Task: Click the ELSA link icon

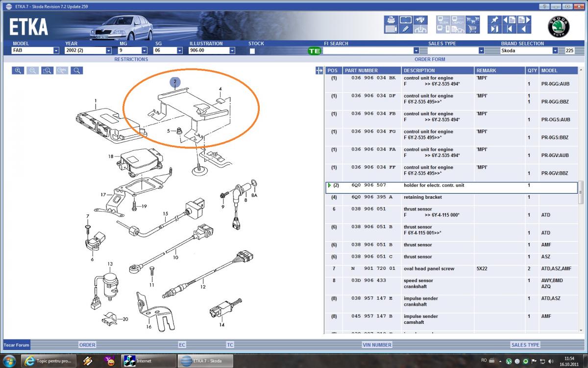Action: [443, 20]
